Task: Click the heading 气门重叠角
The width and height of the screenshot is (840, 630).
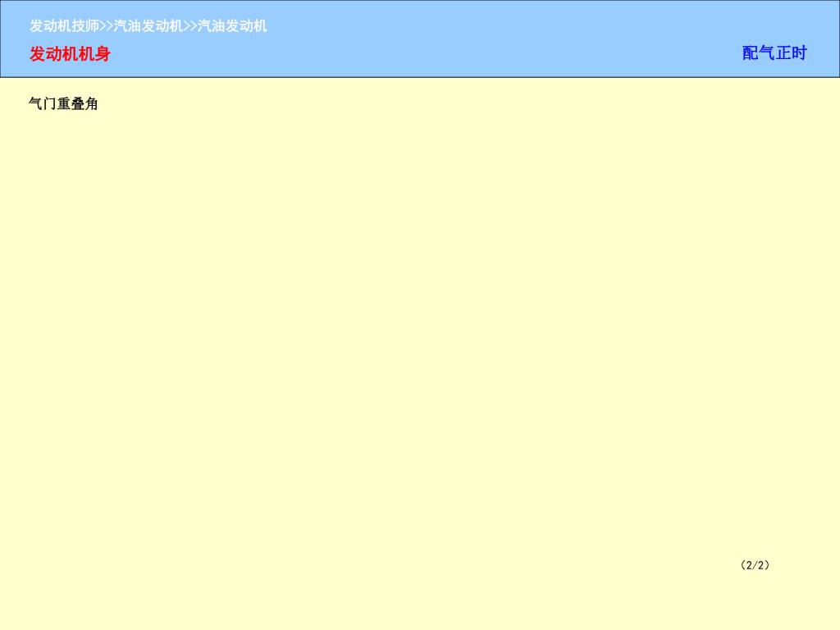Action: point(63,103)
